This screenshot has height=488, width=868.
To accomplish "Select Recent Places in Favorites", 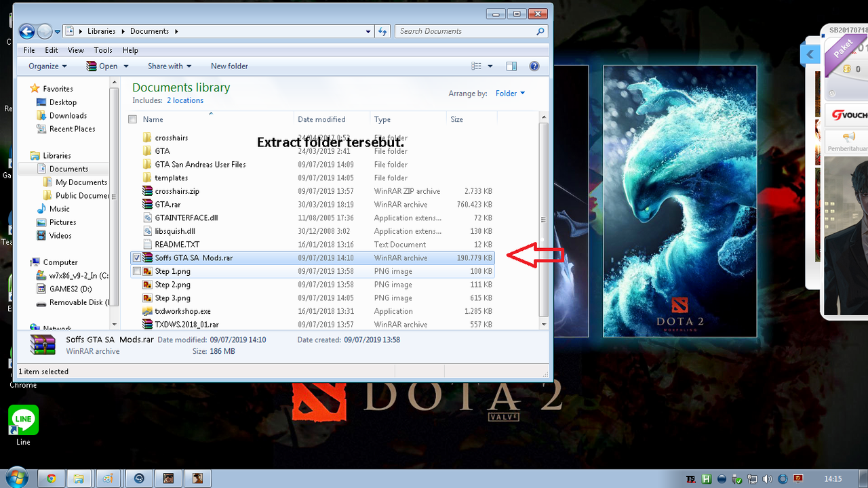I will click(72, 129).
